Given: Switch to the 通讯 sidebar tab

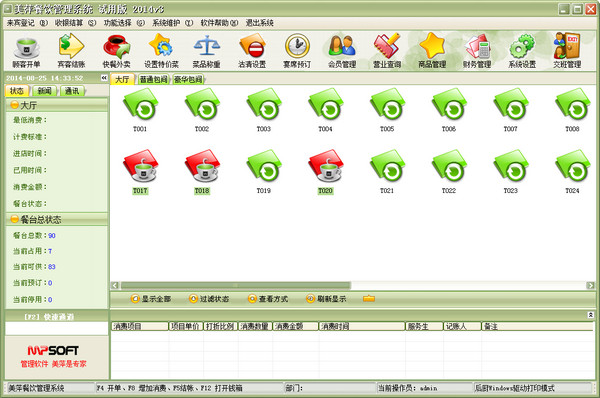Looking at the screenshot, I should click(x=72, y=91).
